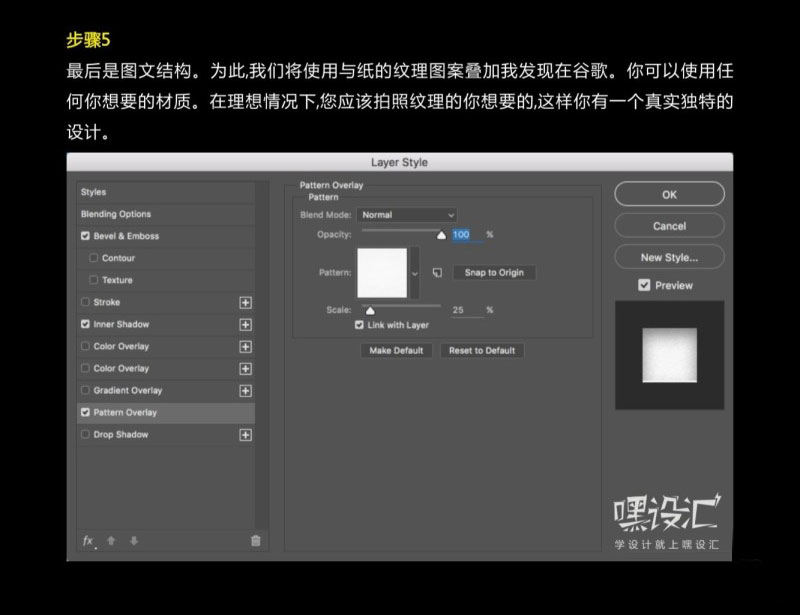The image size is (800, 615).
Task: Disable the Link with Layer option
Action: [360, 325]
